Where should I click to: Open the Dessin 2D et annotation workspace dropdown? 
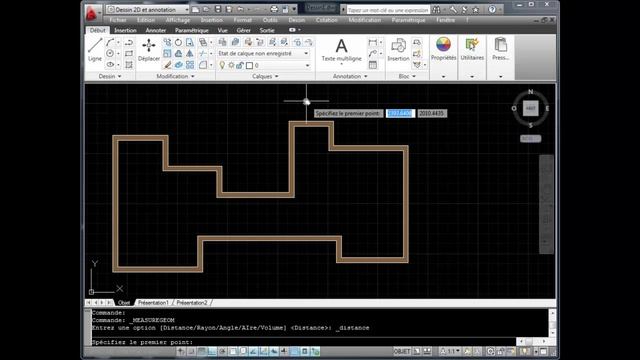147,9
